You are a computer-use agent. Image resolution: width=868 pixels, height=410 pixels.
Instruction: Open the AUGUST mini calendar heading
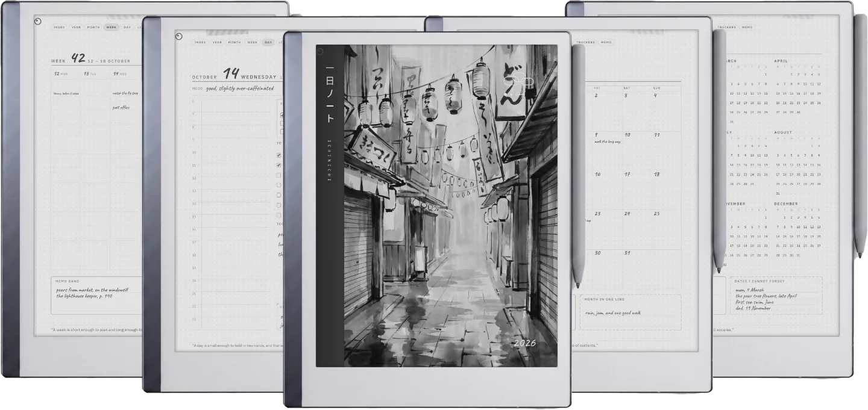tap(783, 132)
